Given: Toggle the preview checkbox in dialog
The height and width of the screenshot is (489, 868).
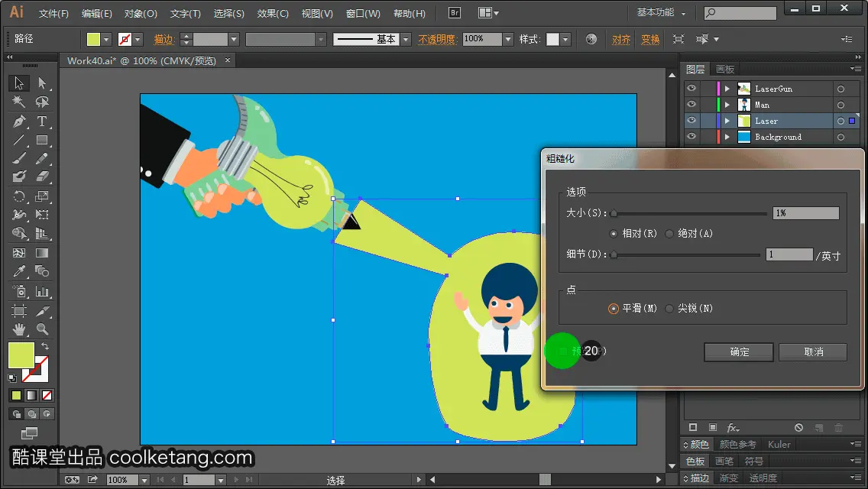Looking at the screenshot, I should pyautogui.click(x=563, y=351).
